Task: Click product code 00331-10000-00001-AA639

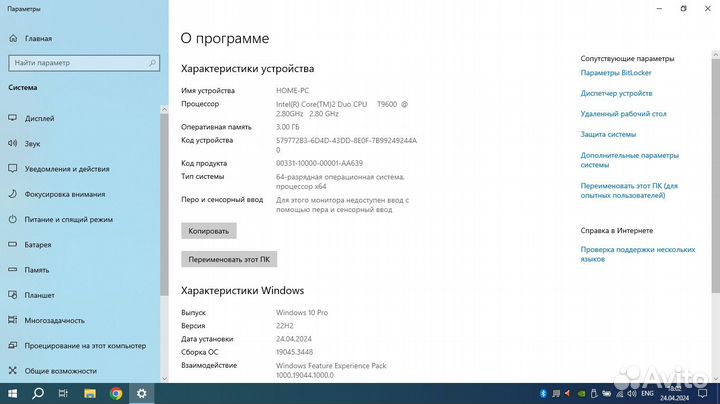Action: point(319,163)
